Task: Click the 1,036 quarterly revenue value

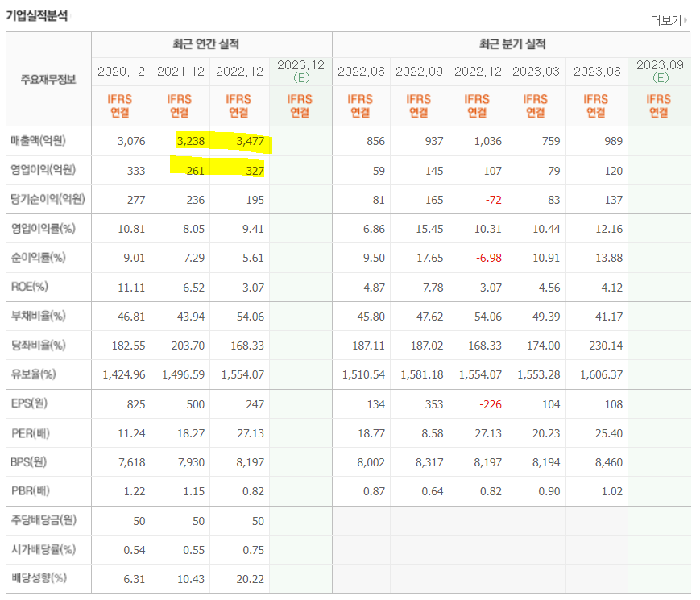Action: pos(488,141)
